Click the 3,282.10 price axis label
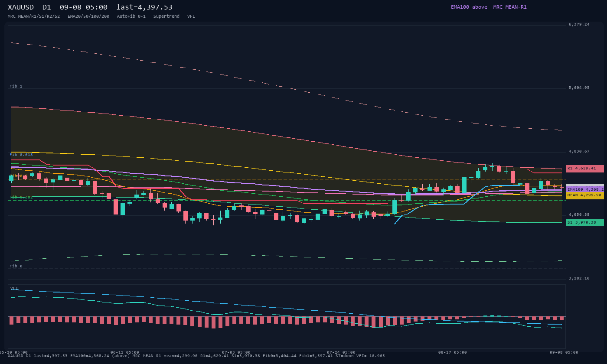This screenshot has width=607, height=364. [x=579, y=279]
